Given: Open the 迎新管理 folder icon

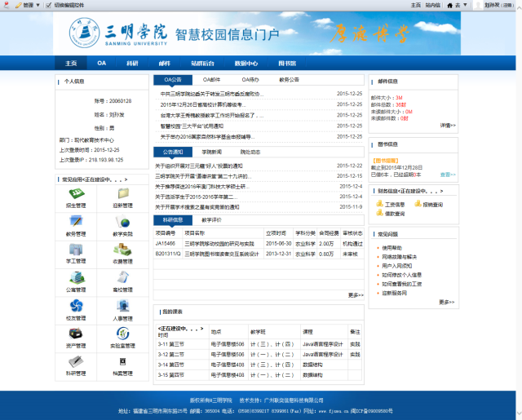Looking at the screenshot, I should click(124, 194).
